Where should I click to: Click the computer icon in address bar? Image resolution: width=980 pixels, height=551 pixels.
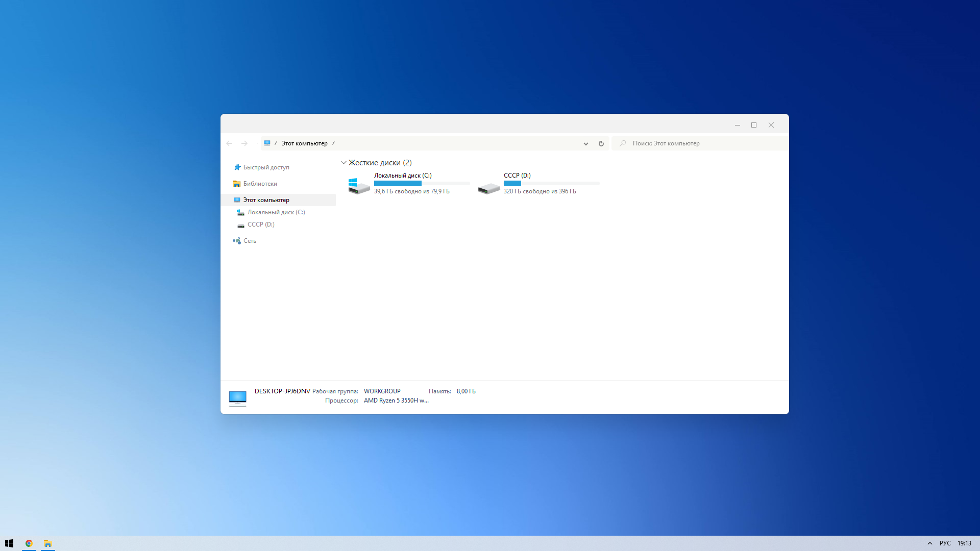click(x=267, y=143)
